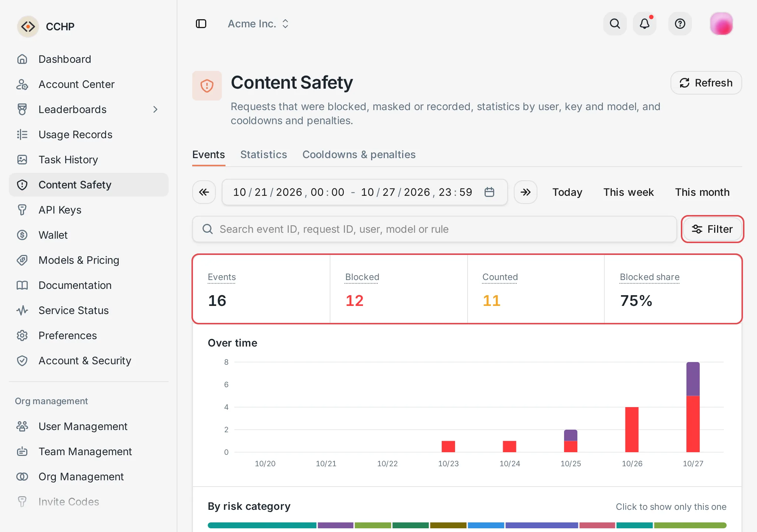Open the Filter options
The width and height of the screenshot is (757, 532).
[712, 229]
